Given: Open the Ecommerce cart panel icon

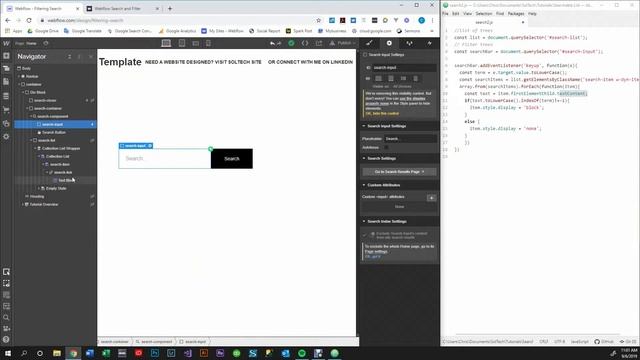Looking at the screenshot, I should click(x=6, y=109).
